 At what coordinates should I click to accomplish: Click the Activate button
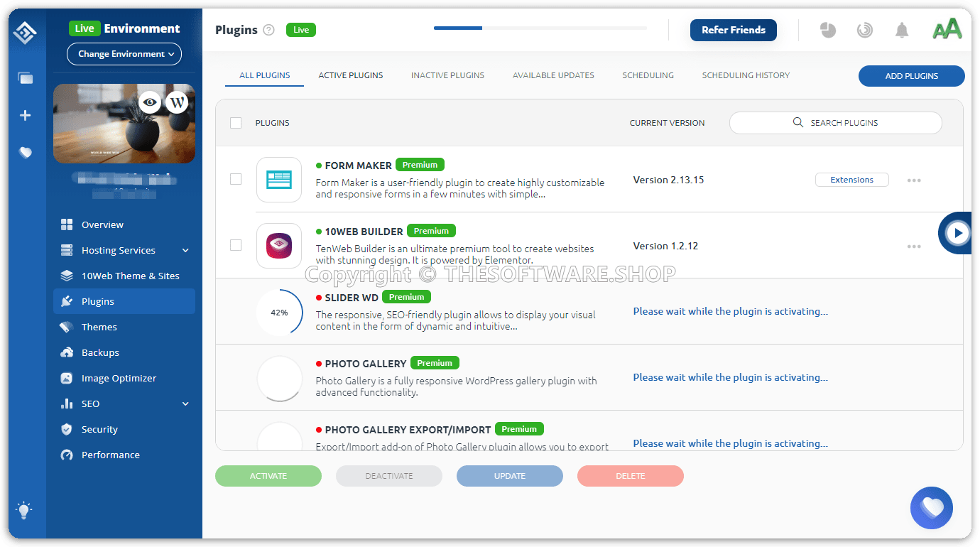pos(268,476)
